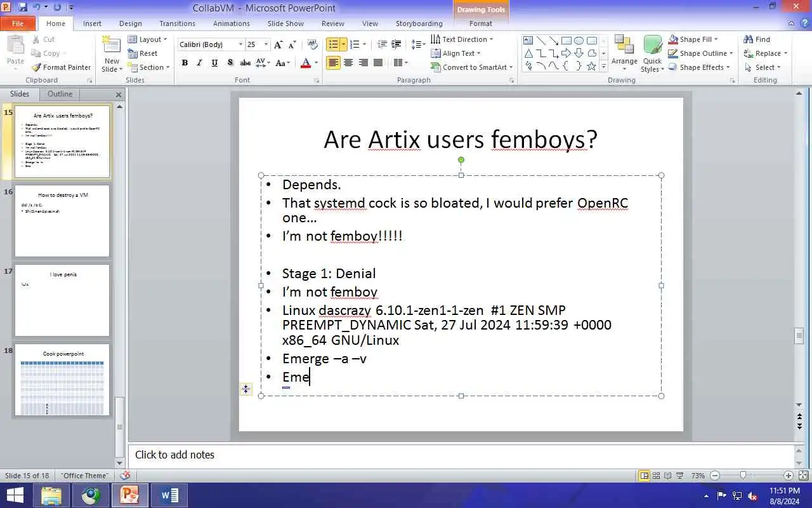Open Quick Styles gallery

[652, 53]
